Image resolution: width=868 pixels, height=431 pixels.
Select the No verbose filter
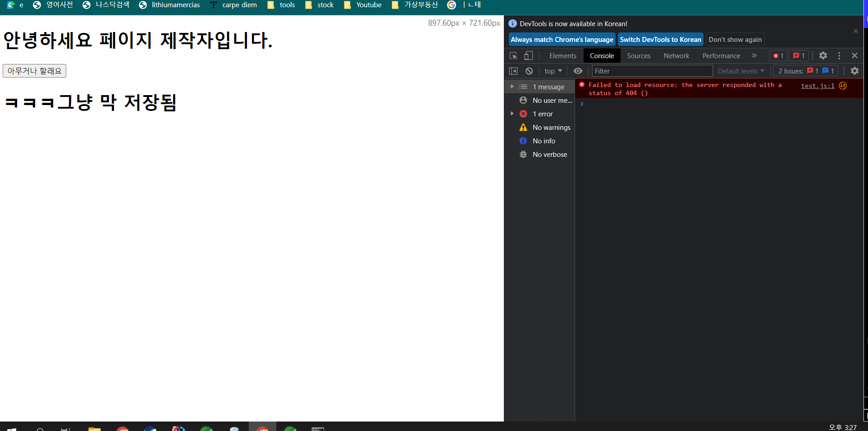pos(539,154)
